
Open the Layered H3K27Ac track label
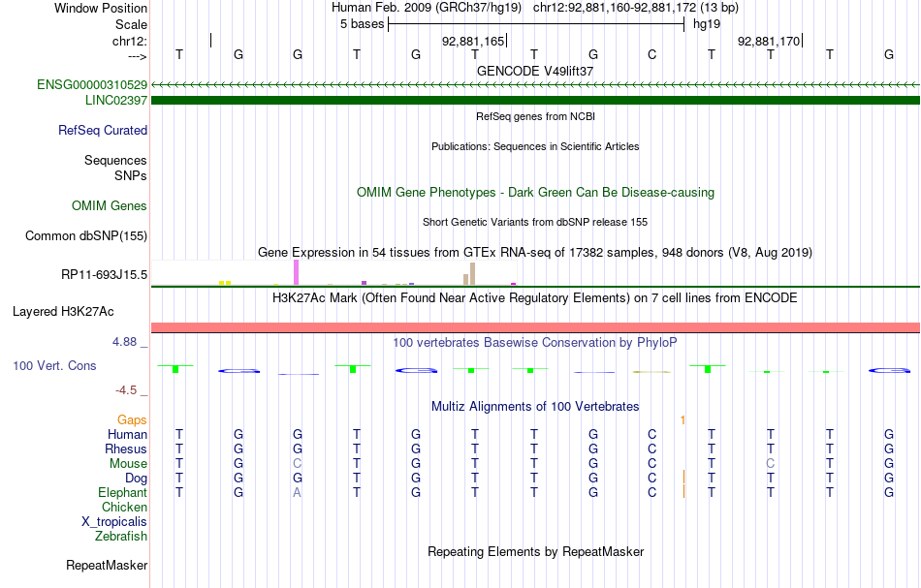point(63,312)
